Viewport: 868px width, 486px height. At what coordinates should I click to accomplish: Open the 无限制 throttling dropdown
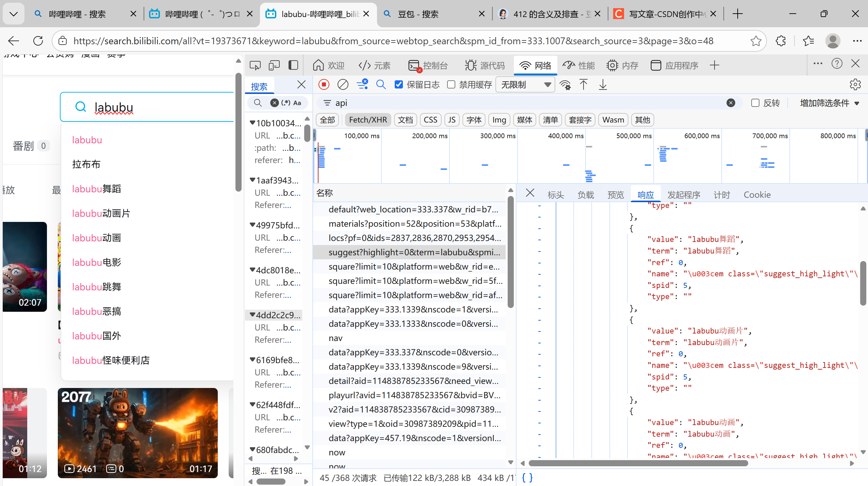(525, 84)
